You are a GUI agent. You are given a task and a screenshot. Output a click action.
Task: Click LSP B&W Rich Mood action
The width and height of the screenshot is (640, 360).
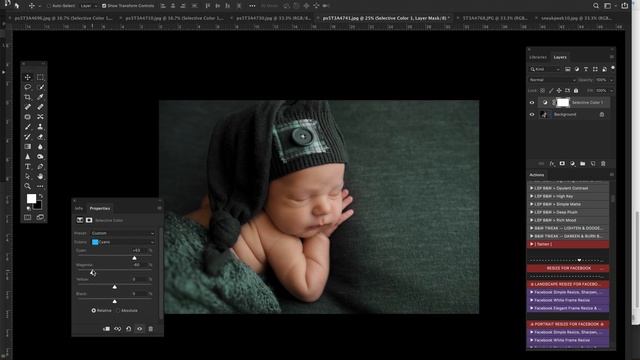tap(568, 220)
